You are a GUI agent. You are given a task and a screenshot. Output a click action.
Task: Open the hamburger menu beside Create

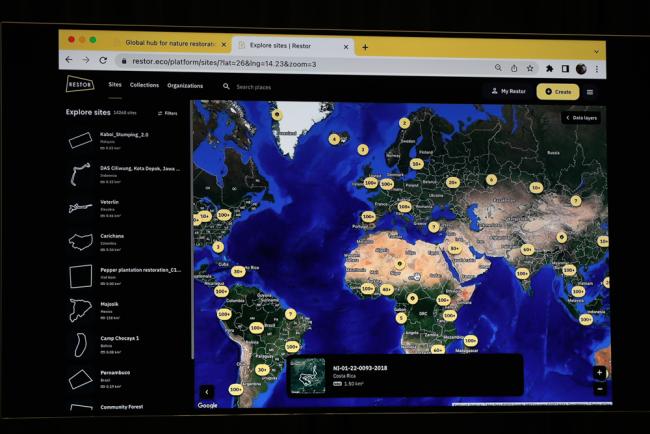click(x=590, y=92)
